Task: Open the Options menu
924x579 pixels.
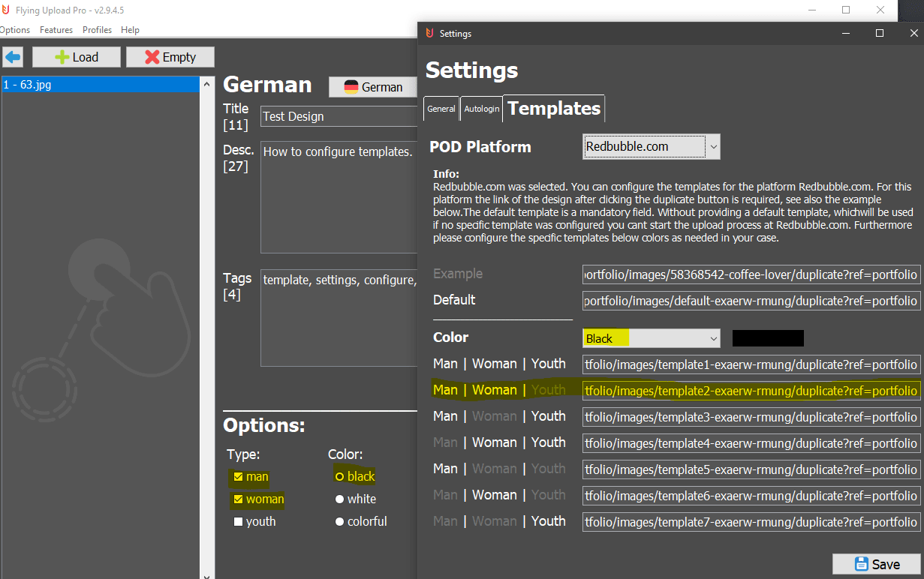Action: [14, 30]
